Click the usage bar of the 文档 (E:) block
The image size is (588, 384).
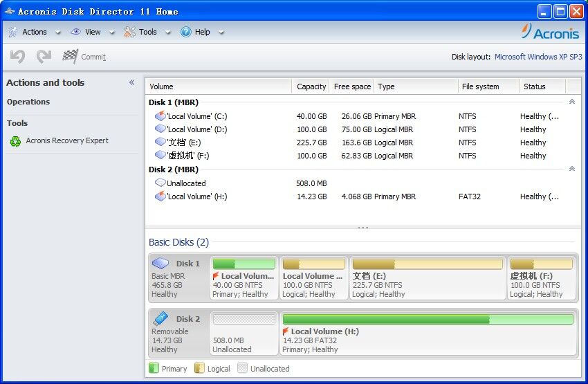click(428, 264)
